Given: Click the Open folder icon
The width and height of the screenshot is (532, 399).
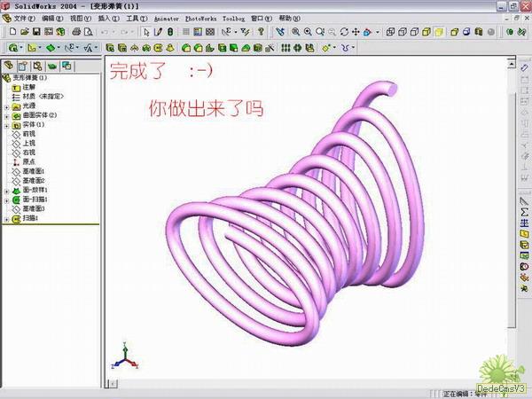Looking at the screenshot, I should coord(26,32).
